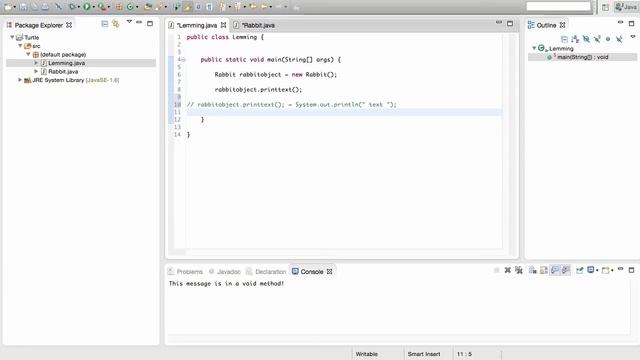The image size is (640, 360).
Task: Click the New Java Class icon
Action: 130,7
